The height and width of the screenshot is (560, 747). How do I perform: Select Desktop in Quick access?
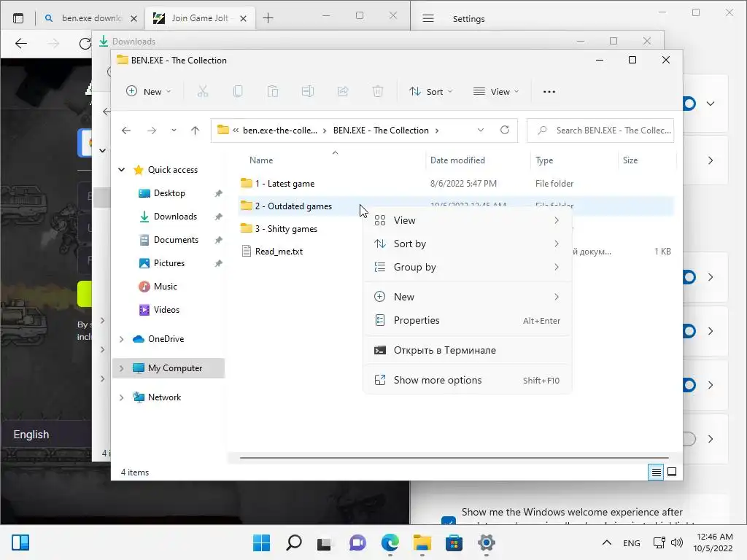pos(169,193)
